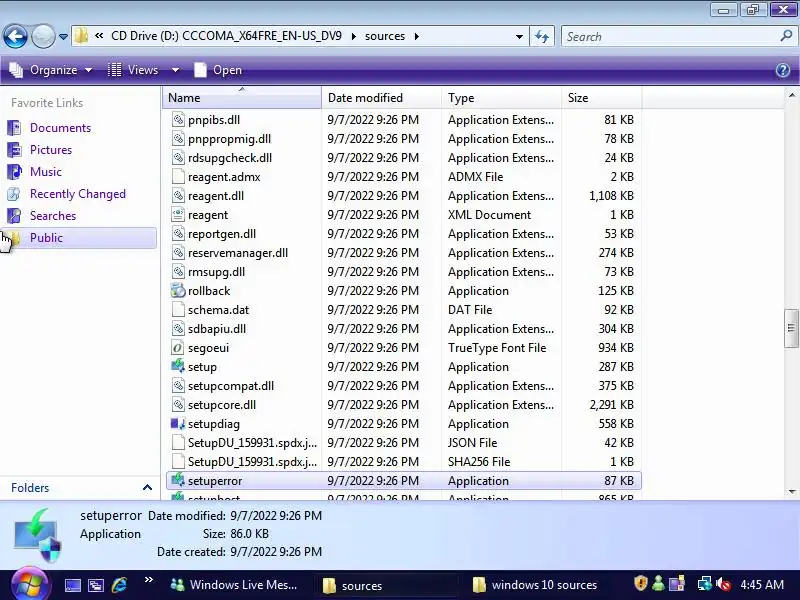The height and width of the screenshot is (600, 800).
Task: Click the scrollbar up arrow
Action: (x=791, y=95)
